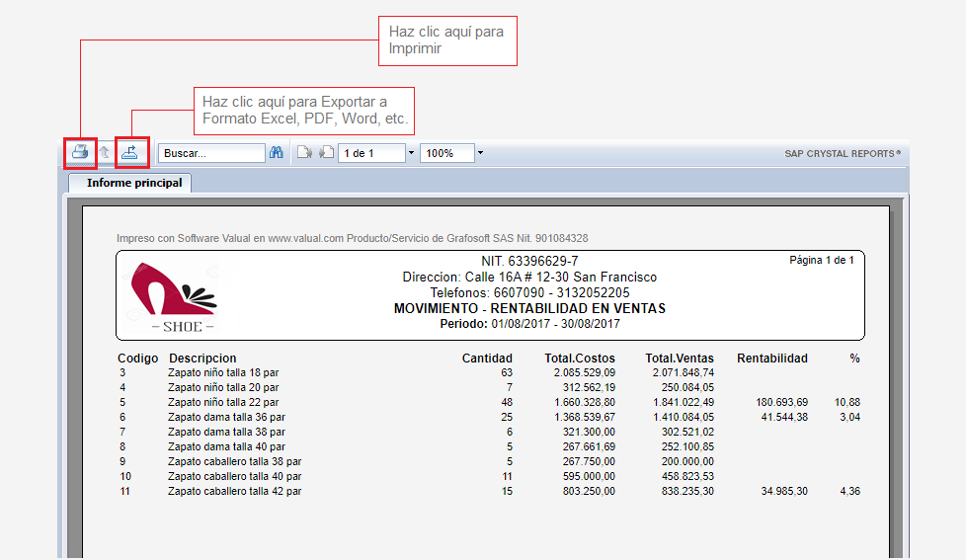Click the grayed up-arrow icon in toolbar
Screen dimensions: 966x560
105,153
